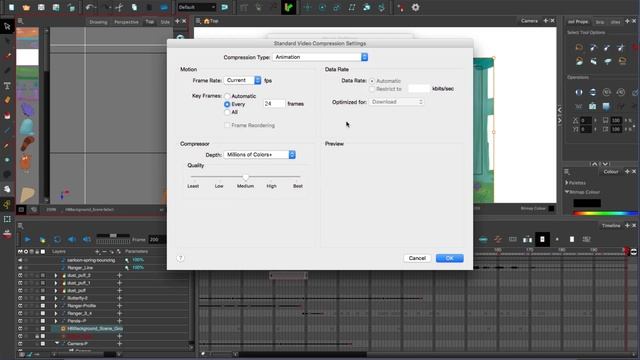640x360 pixels.
Task: Select the Automatic key frames radio button
Action: click(227, 96)
